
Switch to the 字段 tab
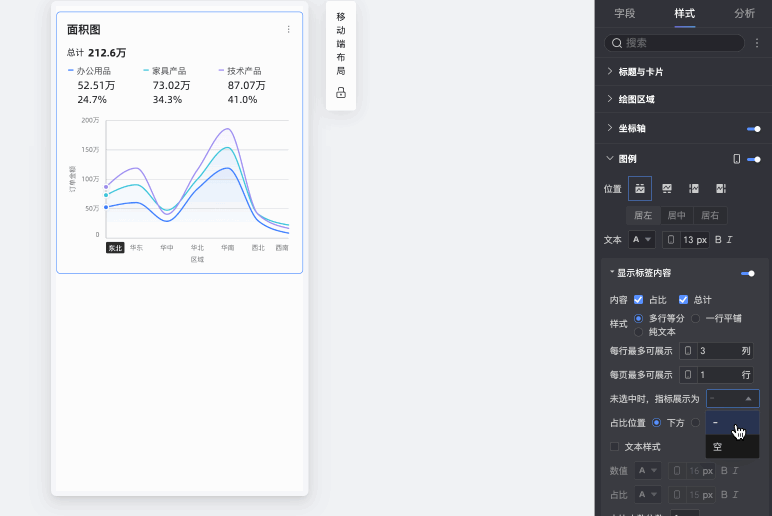pyautogui.click(x=625, y=14)
